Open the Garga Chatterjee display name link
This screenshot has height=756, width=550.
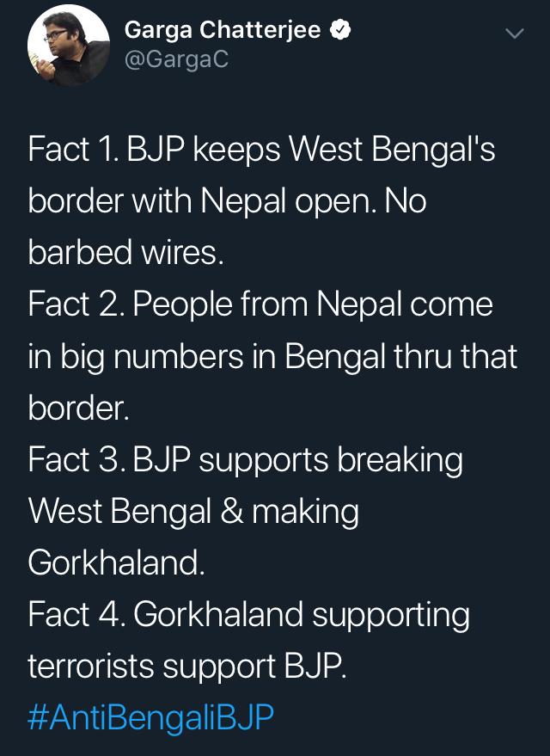pyautogui.click(x=223, y=30)
